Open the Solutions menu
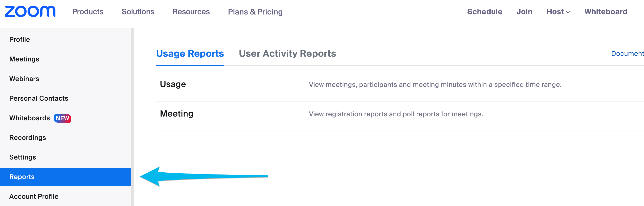Viewport: 644px width, 206px height. [x=138, y=12]
